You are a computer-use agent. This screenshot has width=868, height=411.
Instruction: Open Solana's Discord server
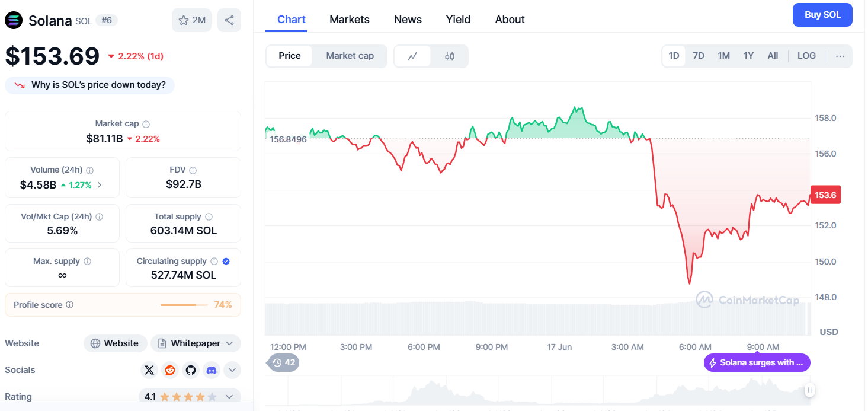tap(212, 370)
